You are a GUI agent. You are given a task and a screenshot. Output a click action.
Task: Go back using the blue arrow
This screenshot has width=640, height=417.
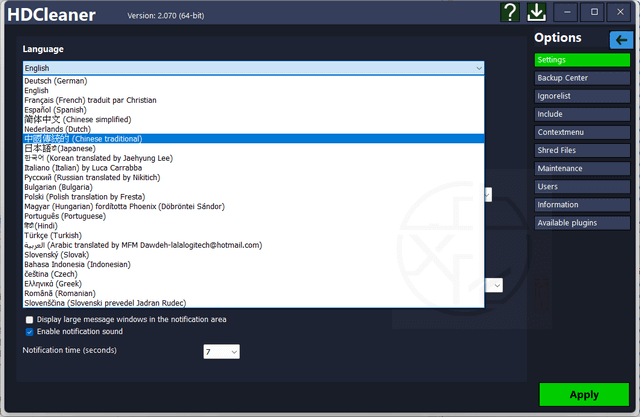621,40
